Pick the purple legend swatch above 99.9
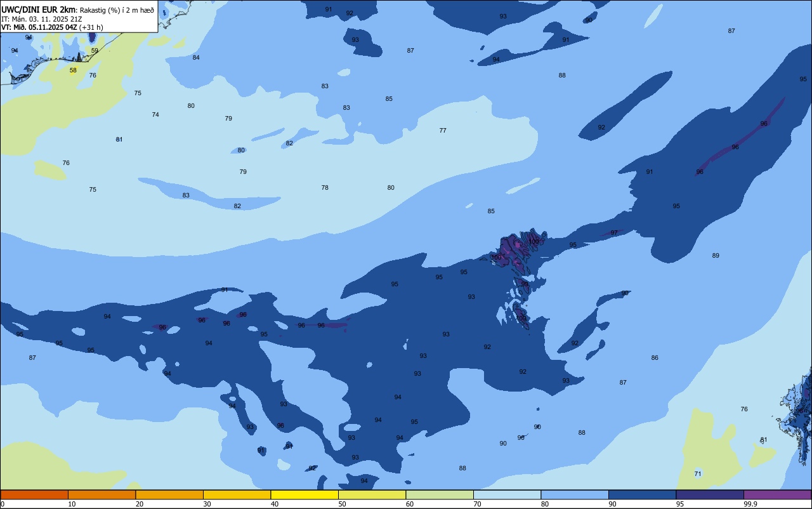This screenshot has height=509, width=812. pyautogui.click(x=777, y=494)
